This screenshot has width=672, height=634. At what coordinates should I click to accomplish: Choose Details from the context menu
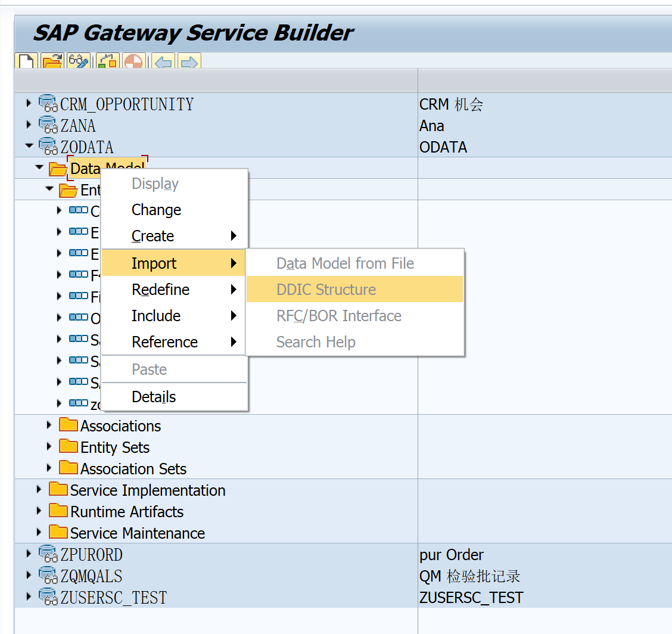(x=174, y=396)
